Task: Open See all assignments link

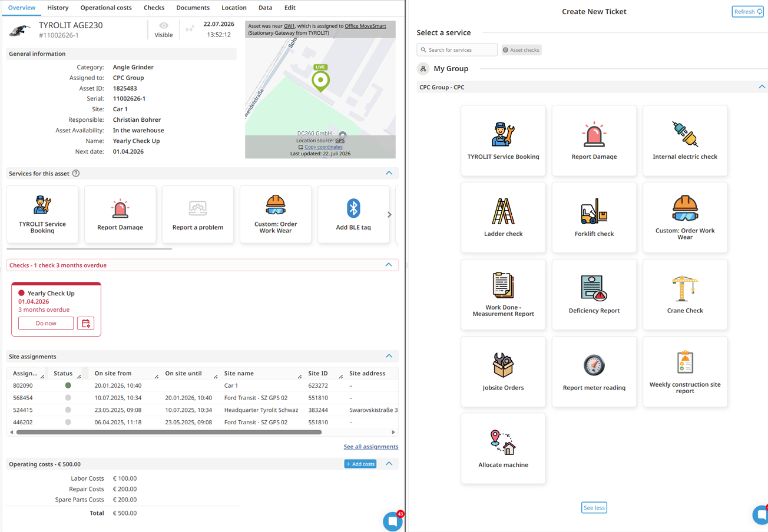Action: point(370,447)
